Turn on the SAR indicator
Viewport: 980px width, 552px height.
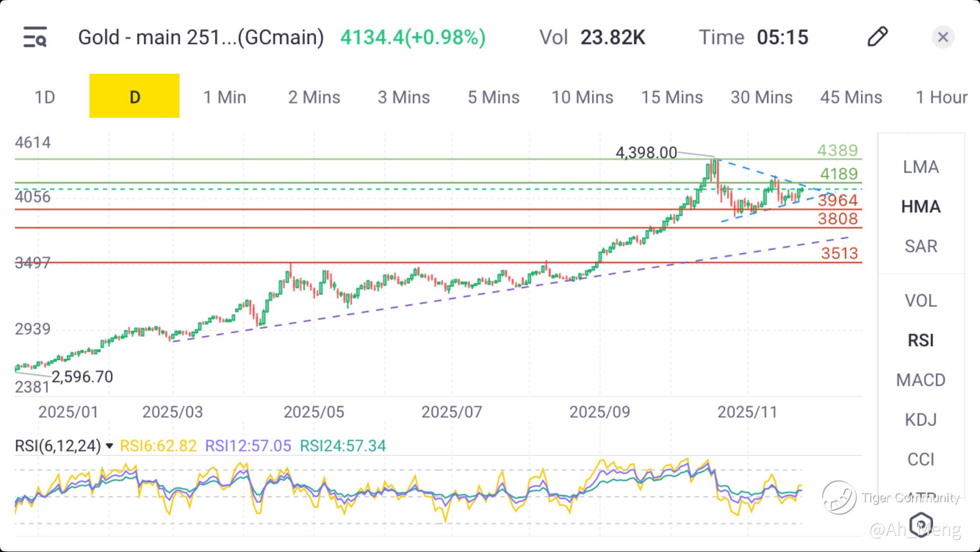[x=921, y=246]
